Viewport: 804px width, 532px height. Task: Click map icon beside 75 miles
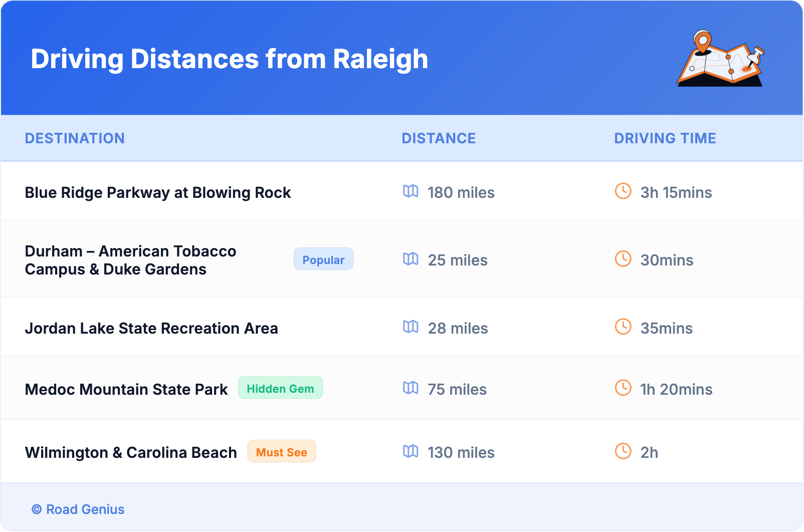pos(411,388)
